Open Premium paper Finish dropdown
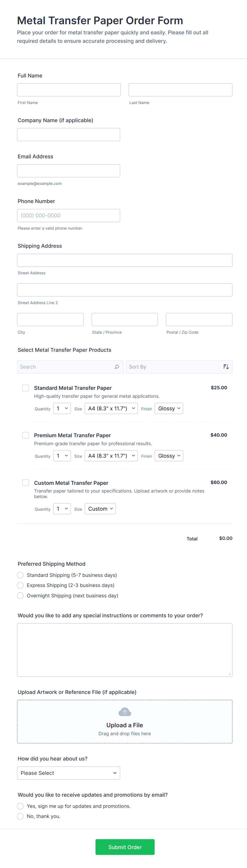The image size is (247, 868). 169,456
